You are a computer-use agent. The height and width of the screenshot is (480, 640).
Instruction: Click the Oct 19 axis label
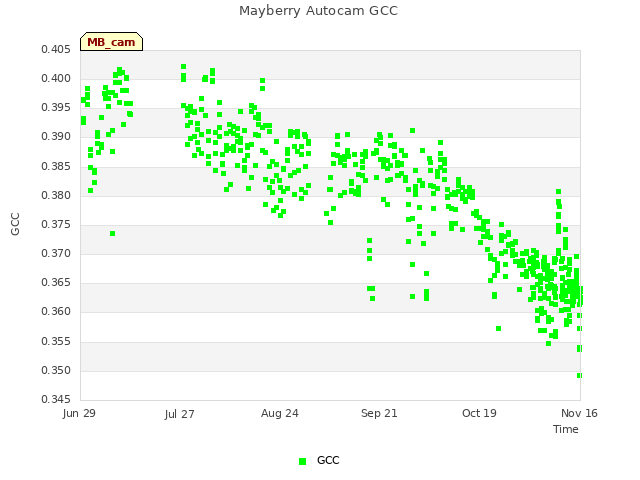pyautogui.click(x=479, y=413)
